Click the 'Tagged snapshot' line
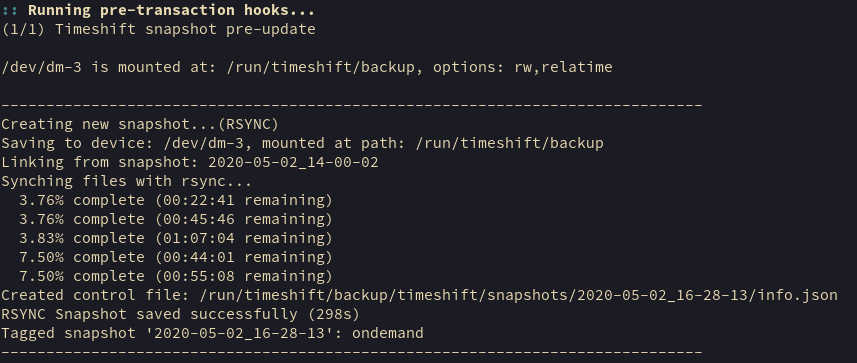The width and height of the screenshot is (857, 363). pyautogui.click(x=212, y=333)
